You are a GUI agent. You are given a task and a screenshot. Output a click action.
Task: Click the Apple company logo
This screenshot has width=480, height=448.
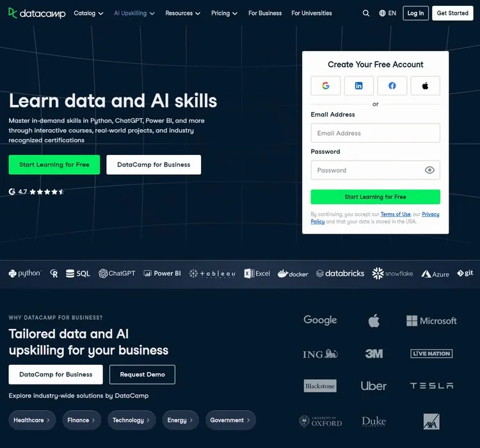coord(374,321)
